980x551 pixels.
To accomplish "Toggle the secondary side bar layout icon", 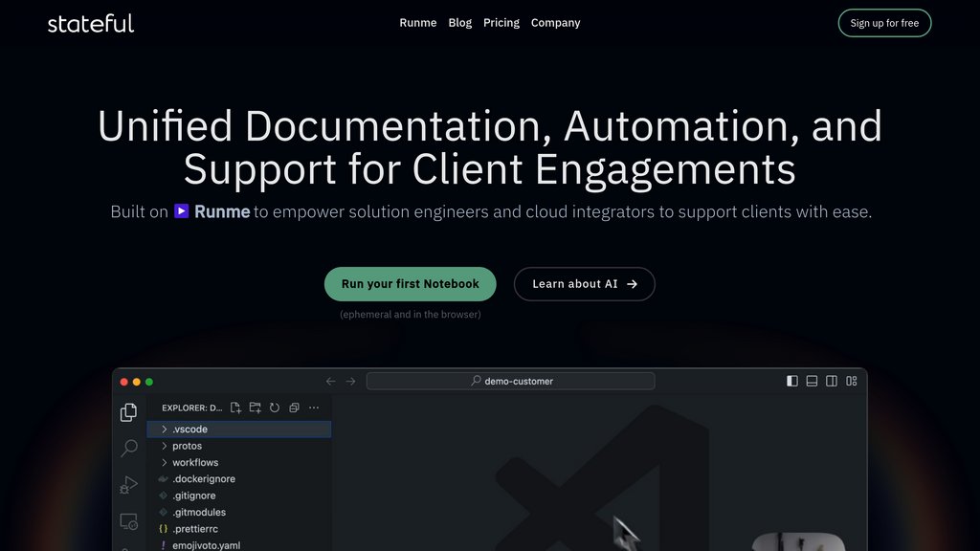I will [832, 381].
